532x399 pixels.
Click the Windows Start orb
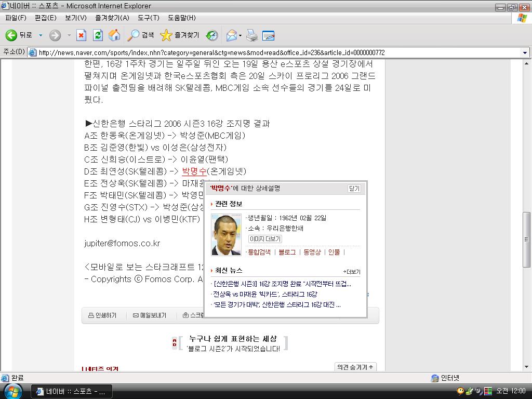(x=13, y=391)
